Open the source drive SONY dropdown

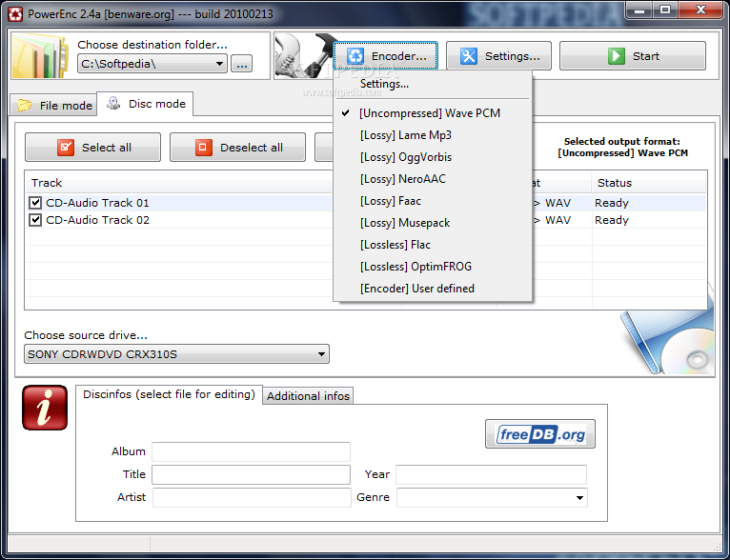(321, 354)
